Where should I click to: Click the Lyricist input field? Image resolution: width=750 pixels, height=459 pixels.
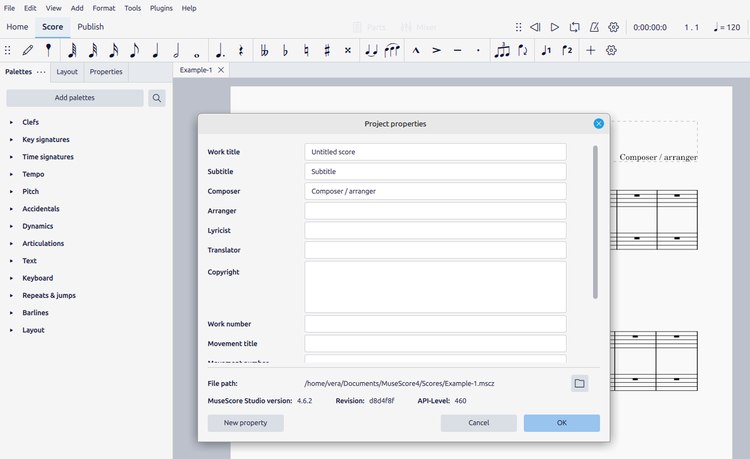pyautogui.click(x=435, y=230)
